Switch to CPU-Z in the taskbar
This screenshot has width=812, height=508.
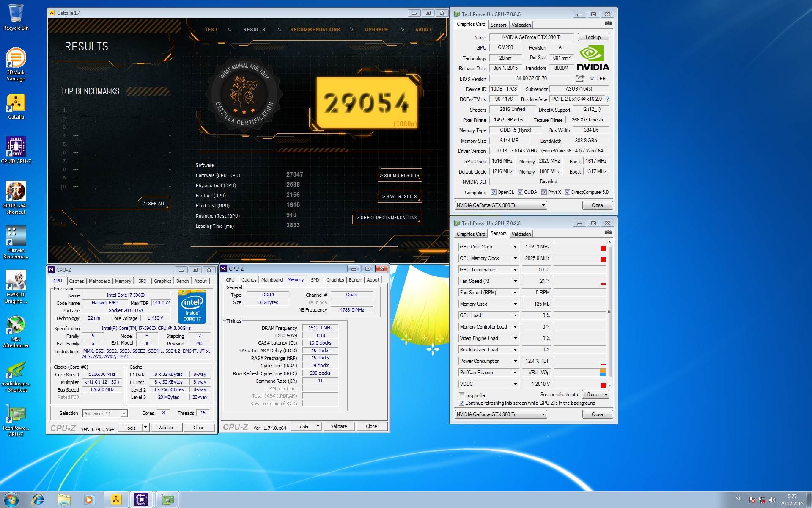click(x=142, y=500)
